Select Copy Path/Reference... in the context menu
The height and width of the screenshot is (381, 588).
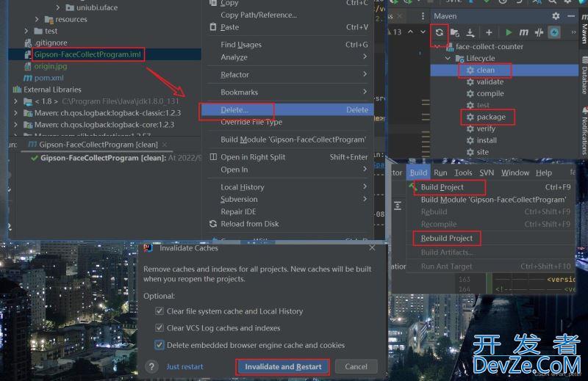[288, 15]
